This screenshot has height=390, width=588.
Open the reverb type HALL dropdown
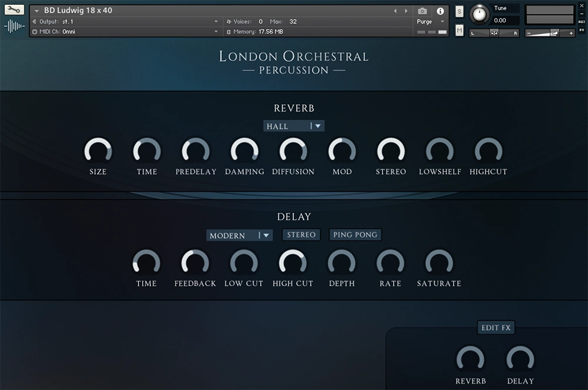pyautogui.click(x=293, y=126)
